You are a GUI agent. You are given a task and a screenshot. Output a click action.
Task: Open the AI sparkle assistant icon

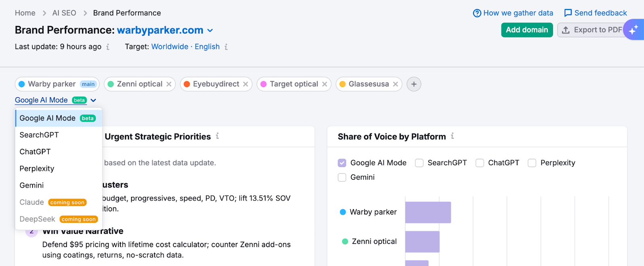[x=634, y=30]
